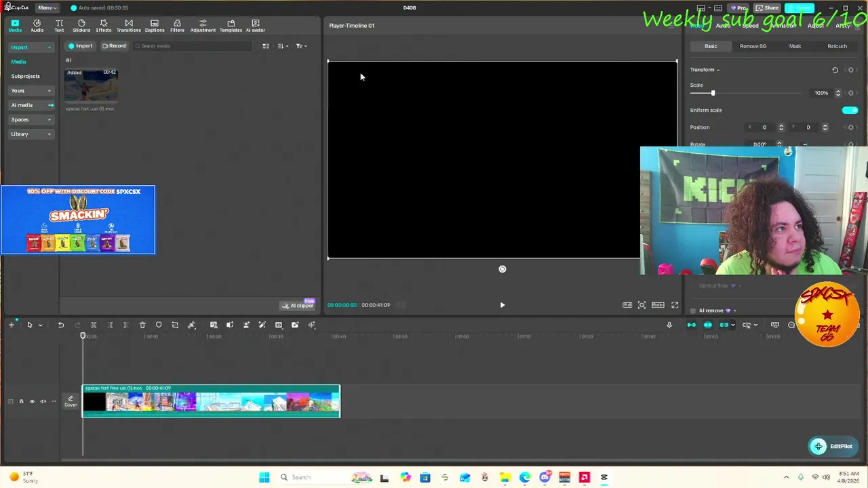Toggle the AI remove checkbox
868x488 pixels.
tap(693, 310)
